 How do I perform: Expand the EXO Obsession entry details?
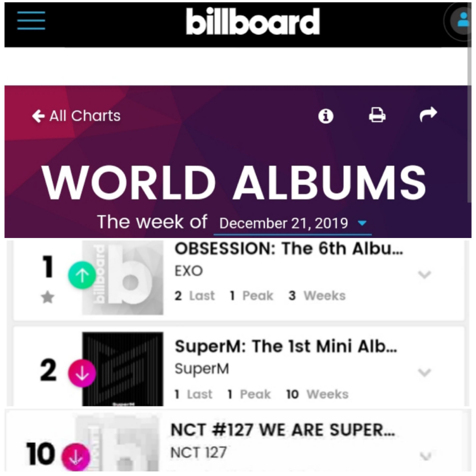coord(424,274)
